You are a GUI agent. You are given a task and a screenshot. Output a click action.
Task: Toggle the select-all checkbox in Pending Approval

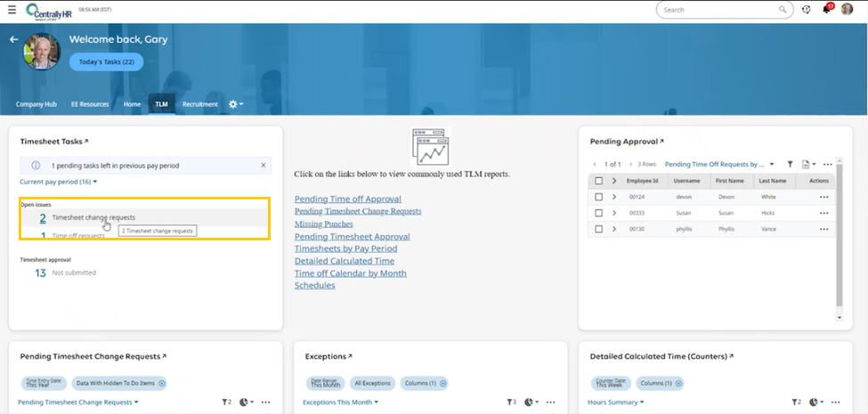click(598, 181)
